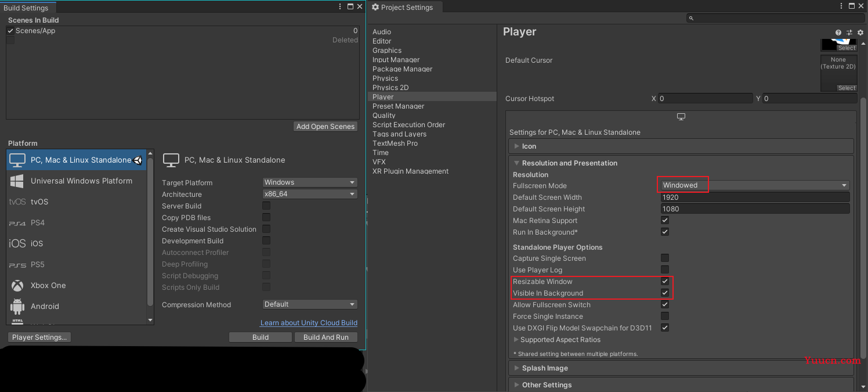Open the Physics 2D category
This screenshot has width=868, height=392.
[x=390, y=88]
